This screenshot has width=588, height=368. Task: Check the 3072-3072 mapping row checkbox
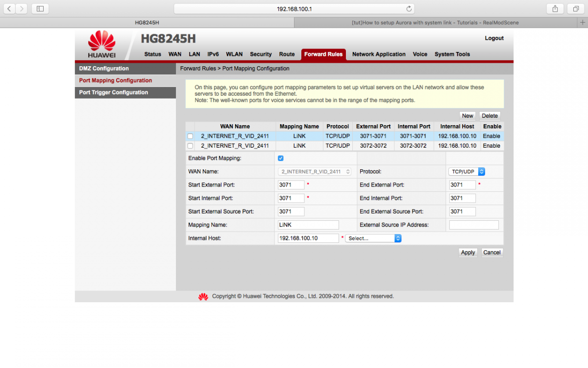click(x=190, y=146)
